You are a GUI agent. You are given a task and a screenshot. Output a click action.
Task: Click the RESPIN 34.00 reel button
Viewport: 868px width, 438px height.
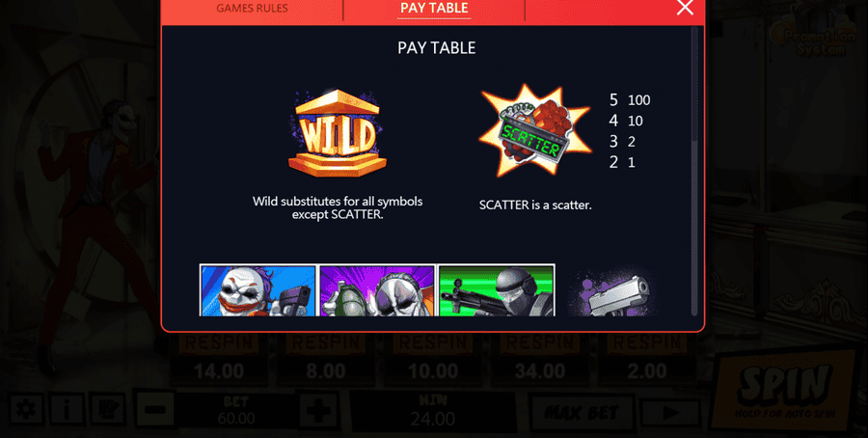[x=540, y=359]
